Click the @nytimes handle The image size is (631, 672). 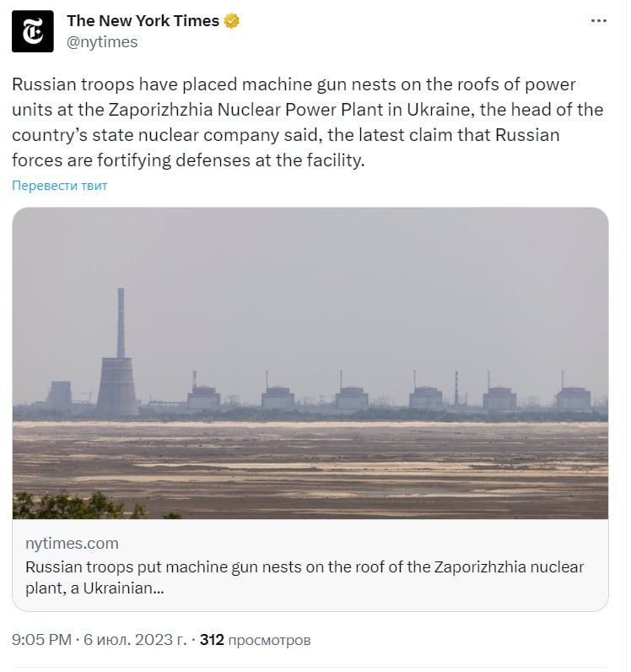(x=101, y=41)
